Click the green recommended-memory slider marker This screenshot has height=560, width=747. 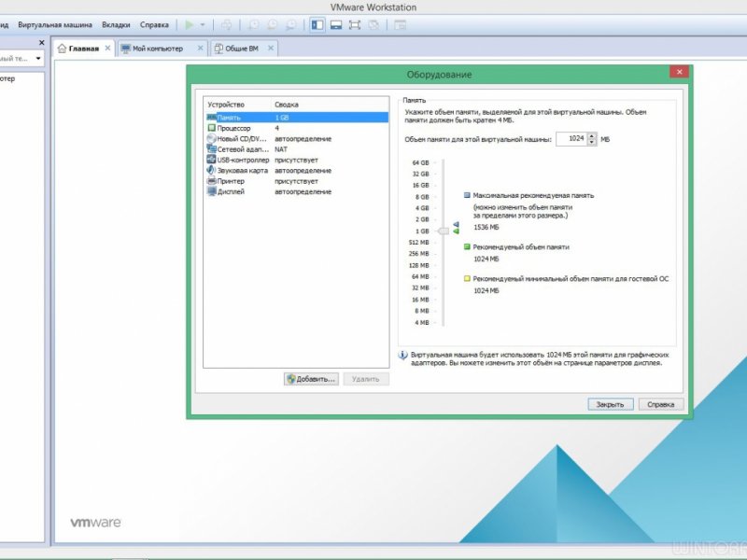point(456,231)
